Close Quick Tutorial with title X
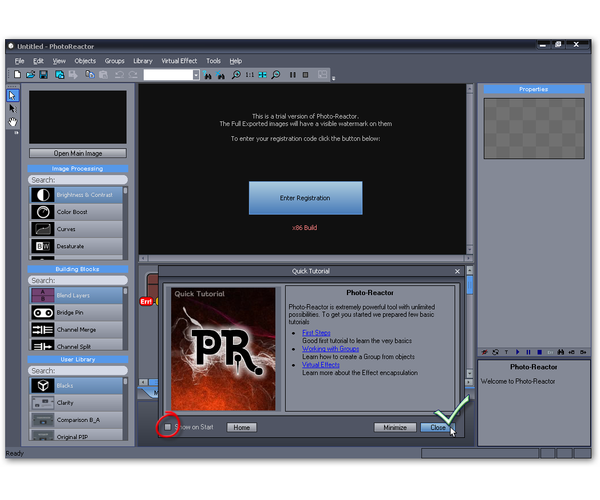Viewport: 600px width, 500px height. click(457, 271)
